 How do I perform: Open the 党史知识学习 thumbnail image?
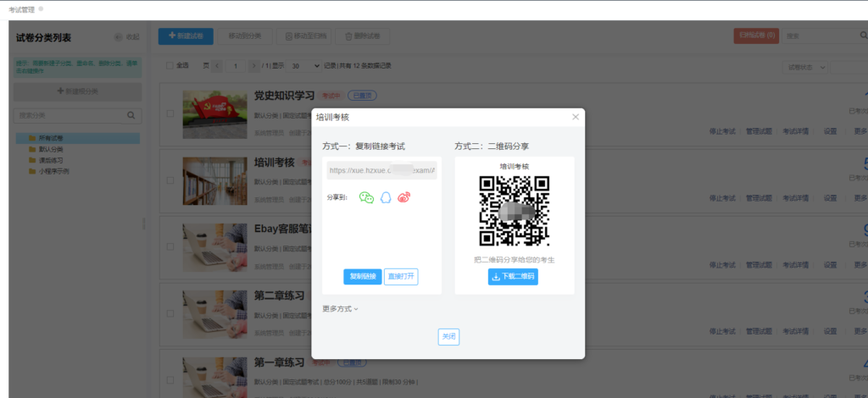(x=214, y=114)
